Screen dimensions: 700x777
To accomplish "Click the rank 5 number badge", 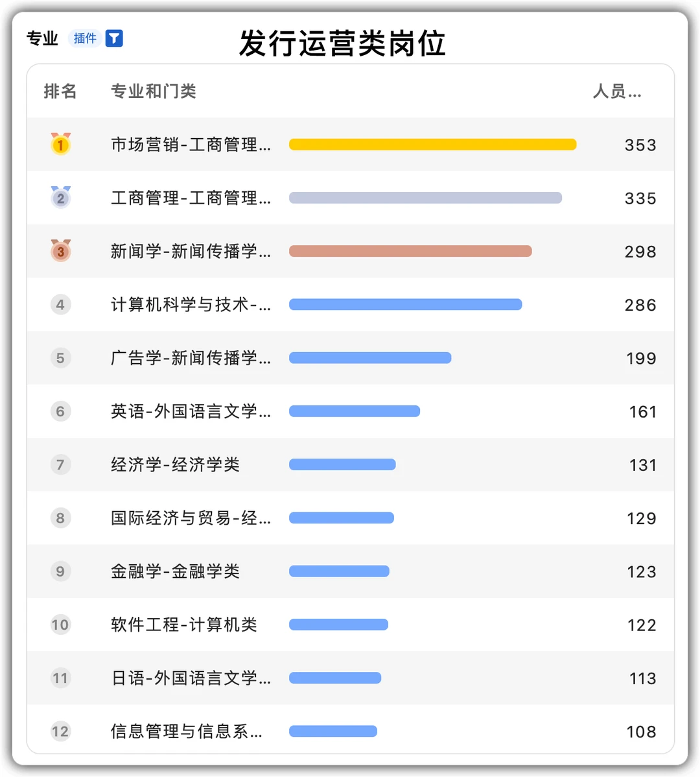I will click(x=60, y=357).
